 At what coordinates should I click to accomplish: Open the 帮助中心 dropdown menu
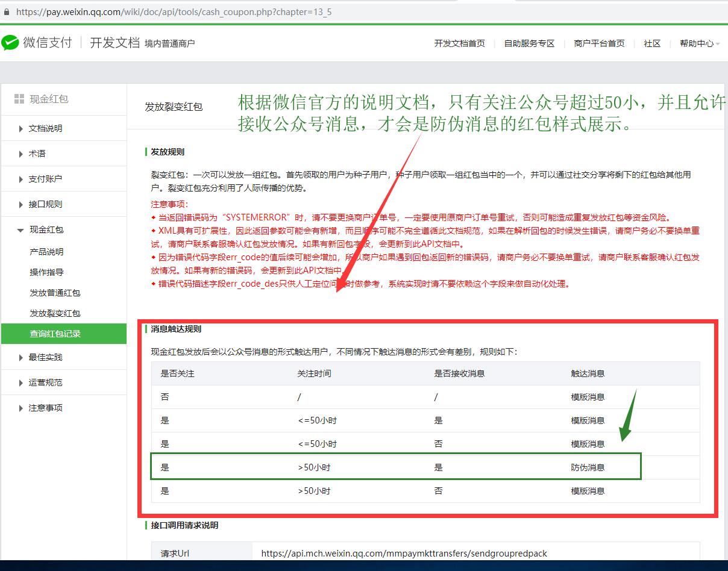[700, 43]
